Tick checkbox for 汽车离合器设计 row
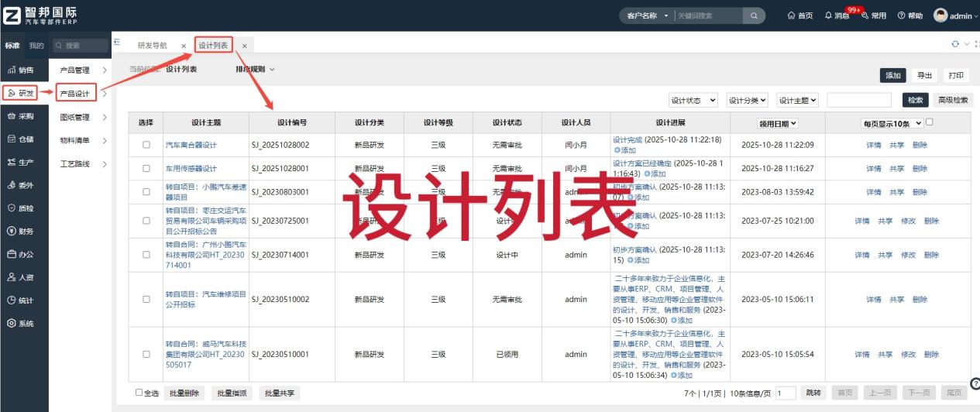Screen dimensions: 980x412 tap(146, 145)
